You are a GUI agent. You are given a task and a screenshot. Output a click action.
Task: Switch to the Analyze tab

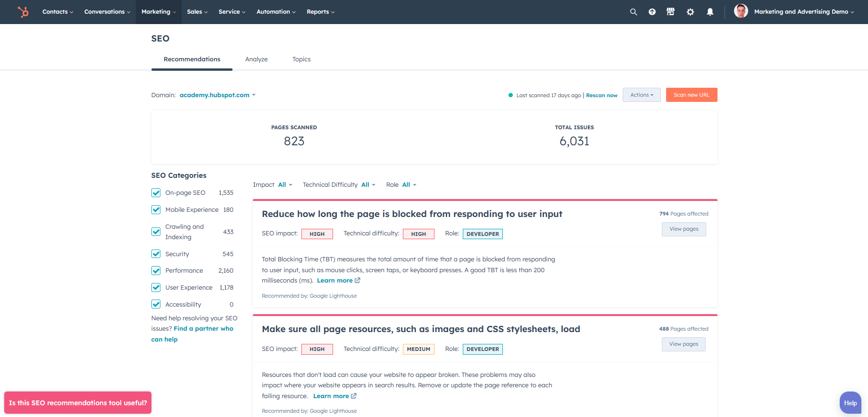(x=256, y=59)
